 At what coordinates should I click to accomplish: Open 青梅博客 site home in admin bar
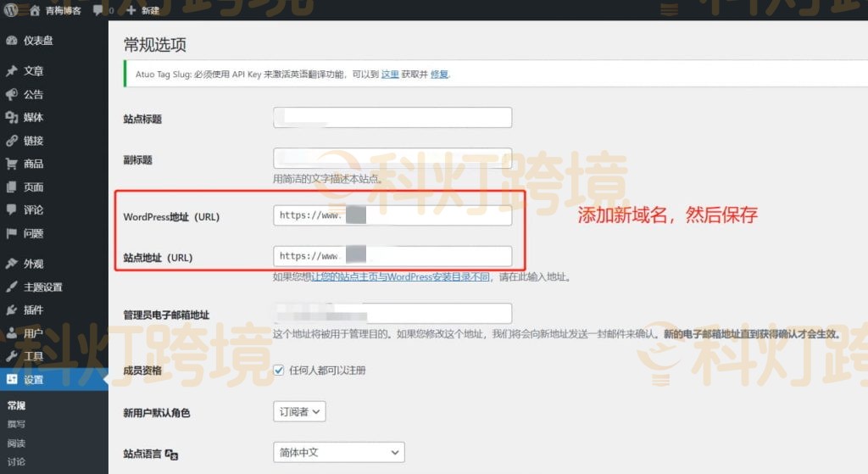click(x=64, y=11)
